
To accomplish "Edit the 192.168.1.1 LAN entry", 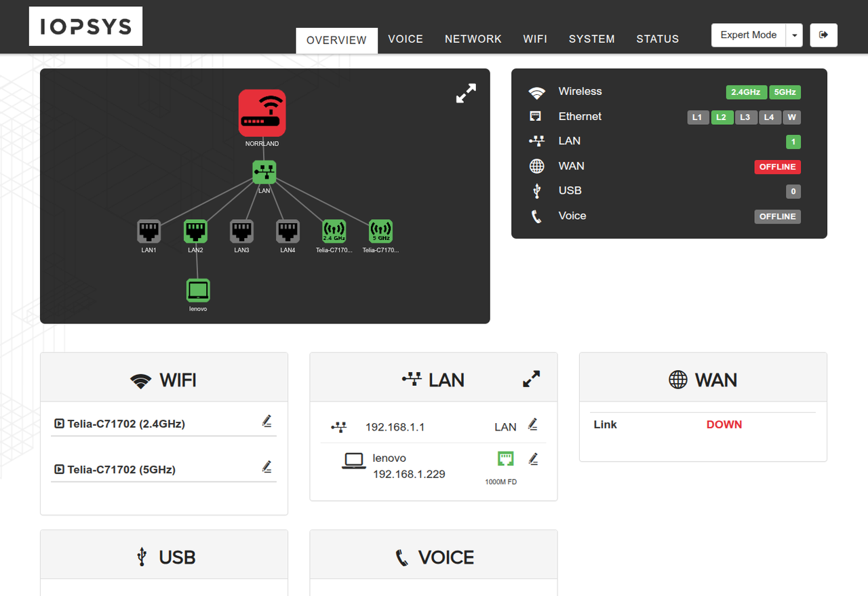I will [533, 424].
